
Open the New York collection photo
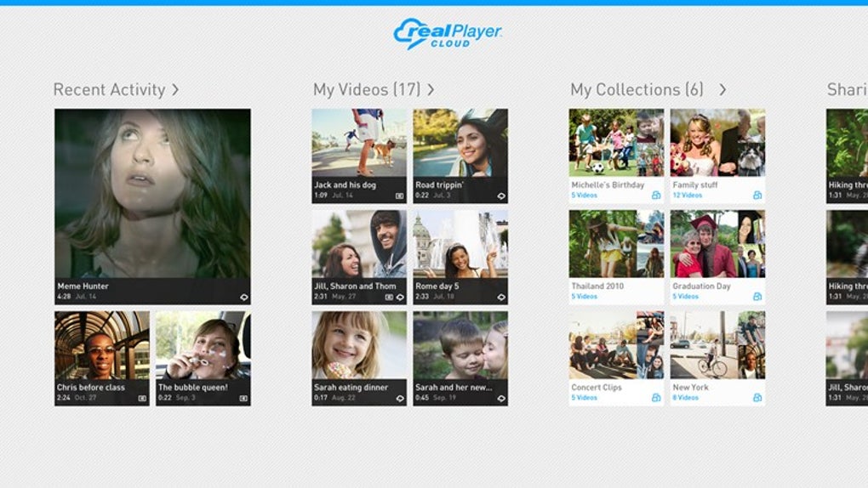pos(717,345)
